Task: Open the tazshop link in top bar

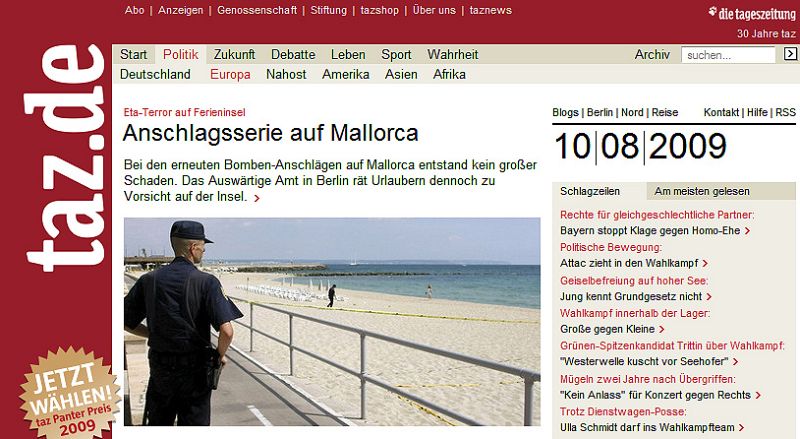Action: [376, 10]
